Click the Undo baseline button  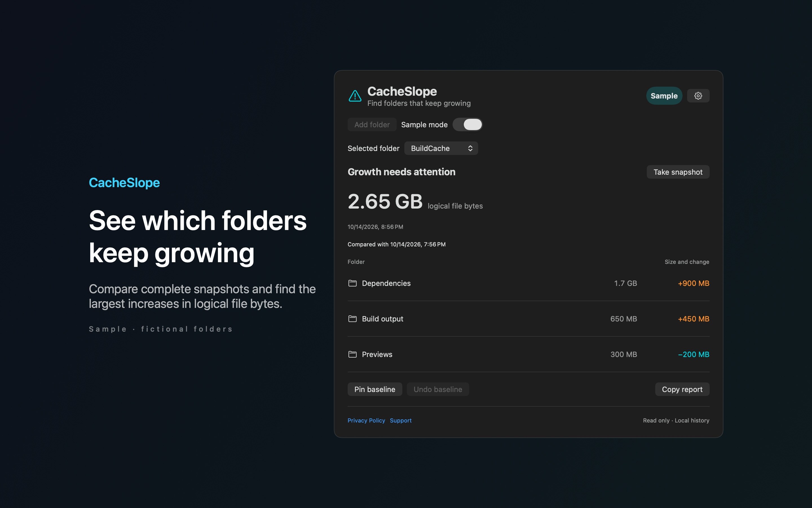[438, 389]
